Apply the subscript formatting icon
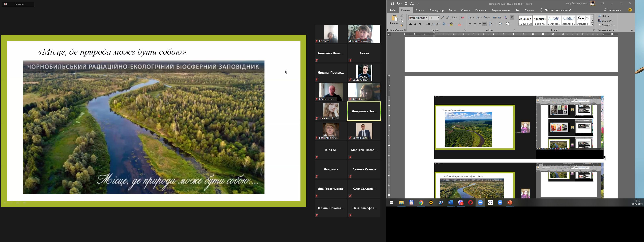 click(x=433, y=24)
